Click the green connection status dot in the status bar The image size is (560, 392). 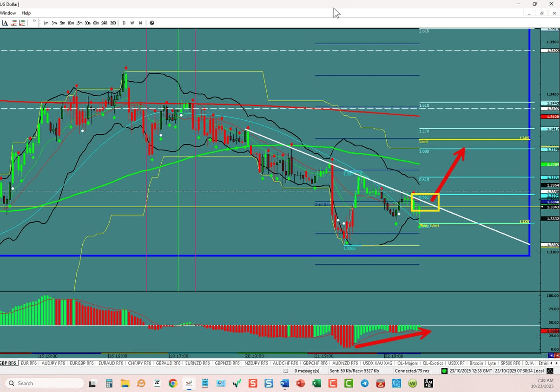(443, 371)
